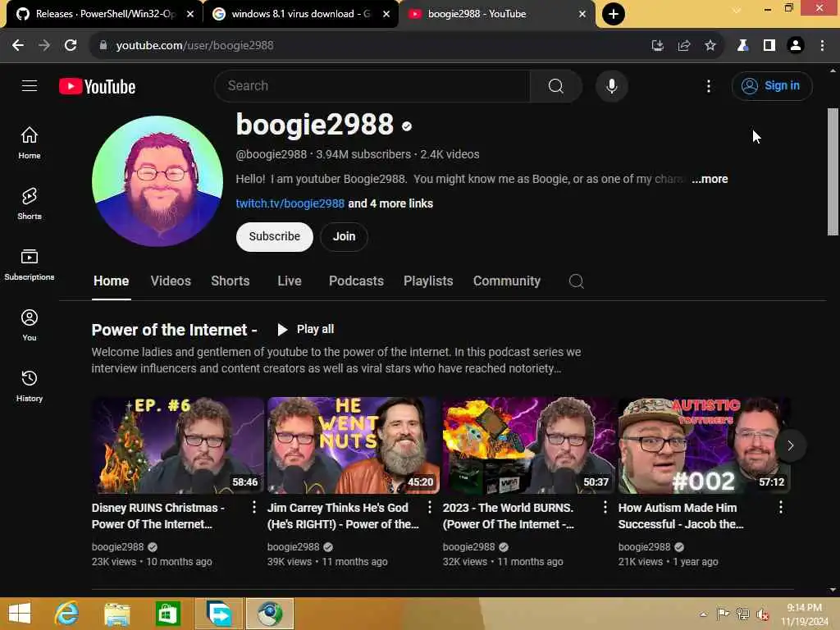
Task: Expand the channel description with ...more
Action: click(x=710, y=179)
